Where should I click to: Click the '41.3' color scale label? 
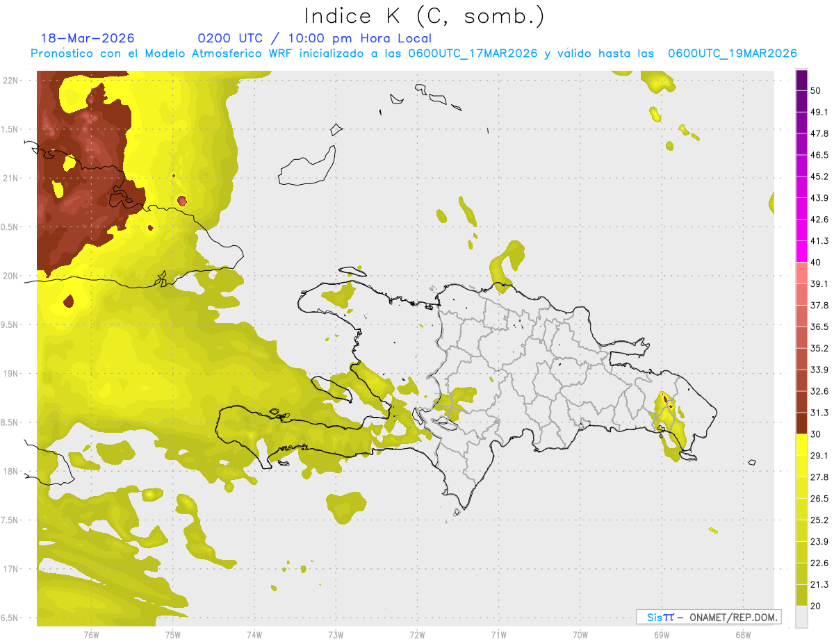[x=819, y=241]
